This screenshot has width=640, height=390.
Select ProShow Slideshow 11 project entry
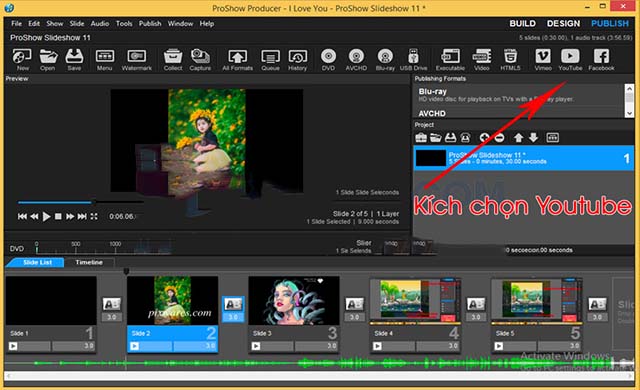click(524, 158)
